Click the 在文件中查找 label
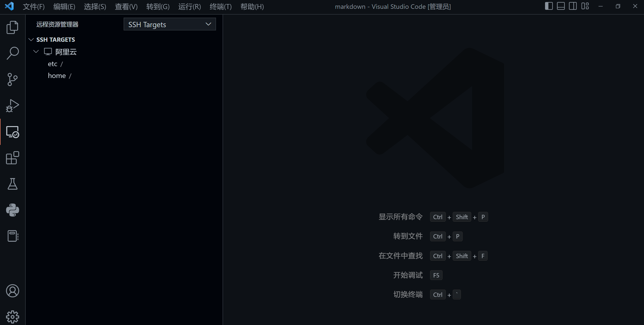This screenshot has height=325, width=644. click(x=401, y=256)
